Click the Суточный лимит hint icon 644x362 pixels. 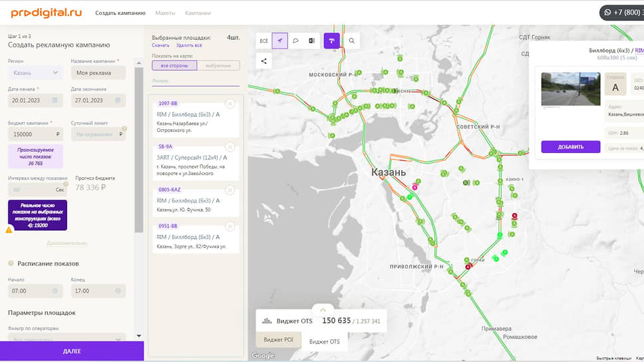pos(124,128)
